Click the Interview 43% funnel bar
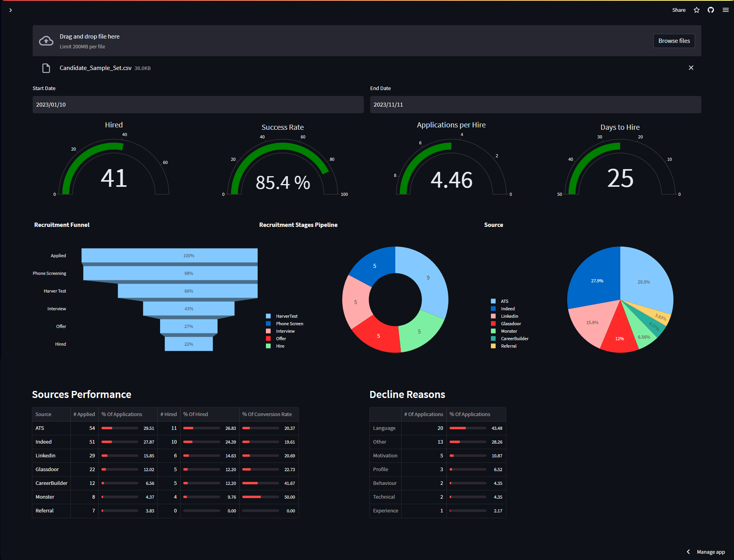The image size is (734, 560). [189, 309]
